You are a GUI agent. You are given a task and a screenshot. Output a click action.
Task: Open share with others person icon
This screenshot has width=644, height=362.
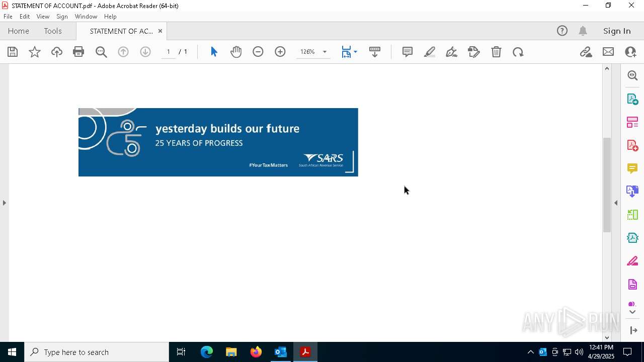pyautogui.click(x=630, y=52)
